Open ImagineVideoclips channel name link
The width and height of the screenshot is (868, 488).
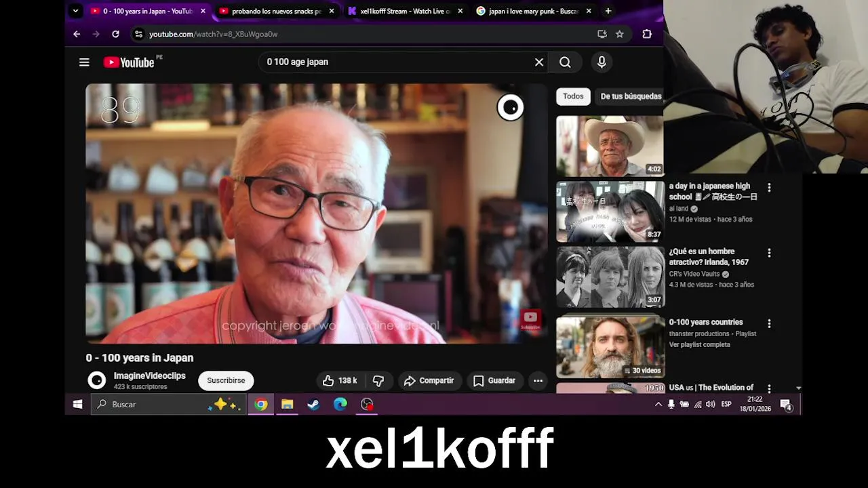(x=149, y=375)
